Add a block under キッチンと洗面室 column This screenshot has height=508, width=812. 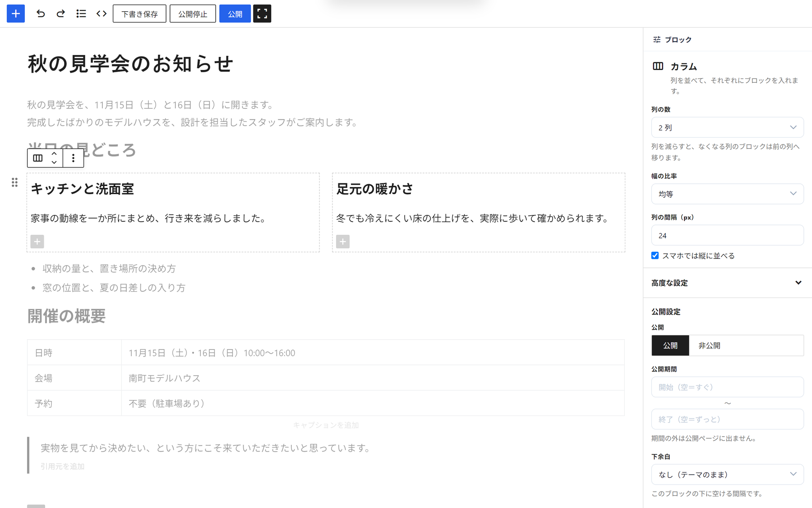(37, 242)
